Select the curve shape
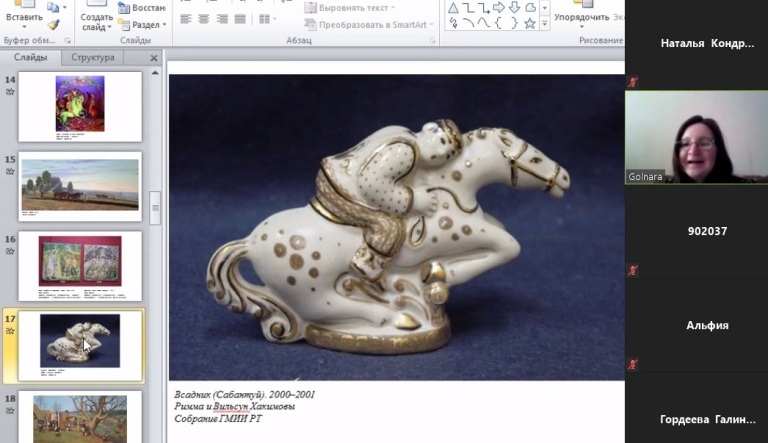The width and height of the screenshot is (768, 443). (x=484, y=23)
